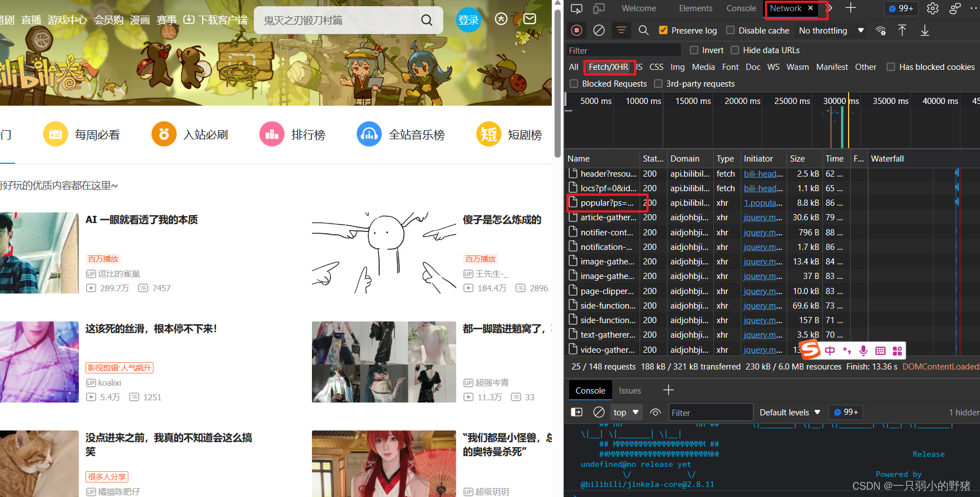Switch to the Welcome tab

pos(639,8)
